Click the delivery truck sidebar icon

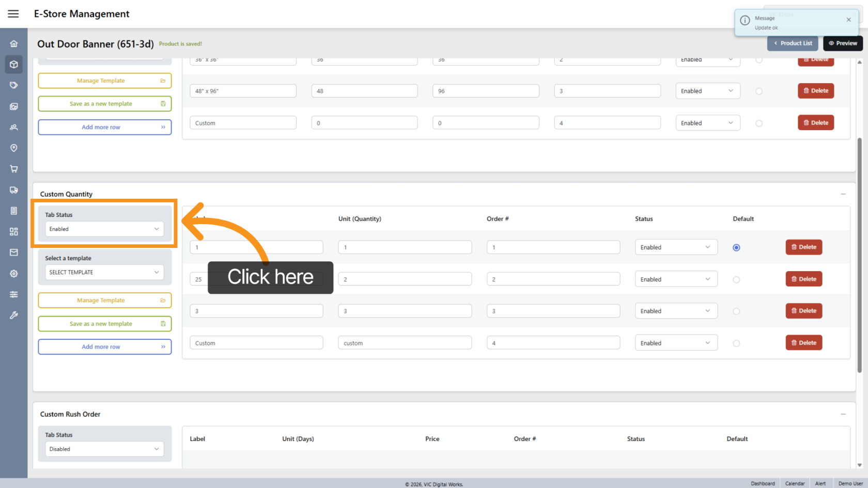14,190
